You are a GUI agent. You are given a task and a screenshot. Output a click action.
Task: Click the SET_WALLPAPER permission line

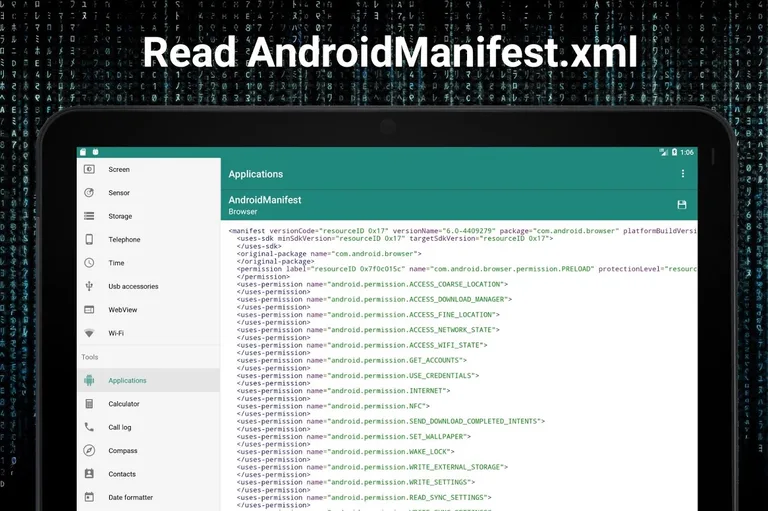354,436
